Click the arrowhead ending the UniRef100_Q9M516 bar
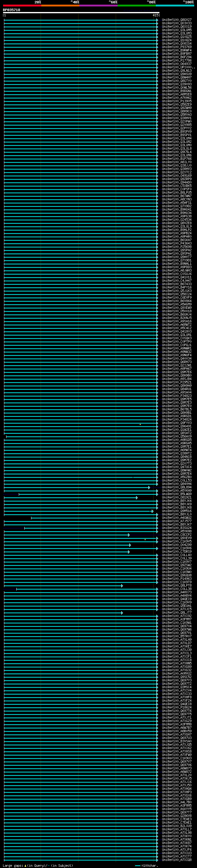 (x=152, y=511)
